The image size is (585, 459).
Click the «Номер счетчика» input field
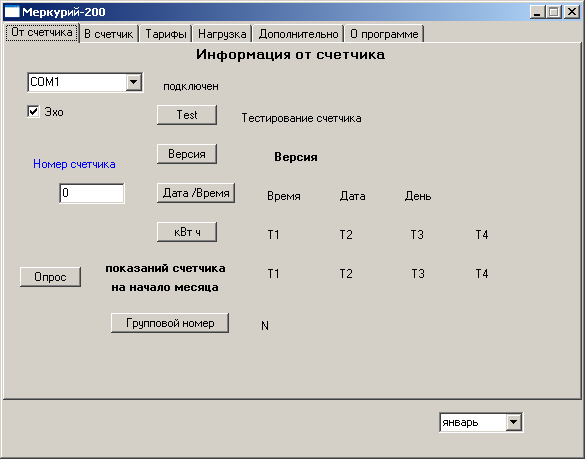(x=92, y=193)
